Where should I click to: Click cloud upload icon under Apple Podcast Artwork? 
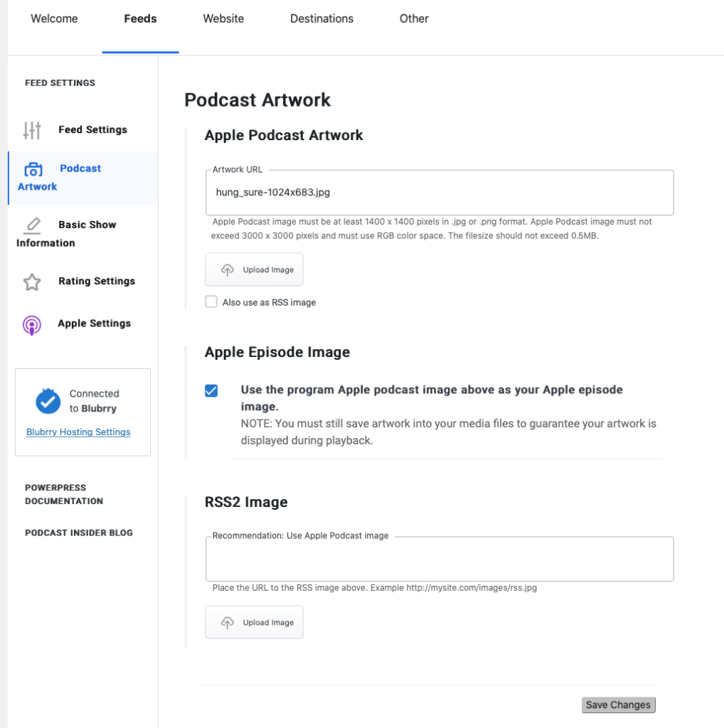(x=227, y=269)
